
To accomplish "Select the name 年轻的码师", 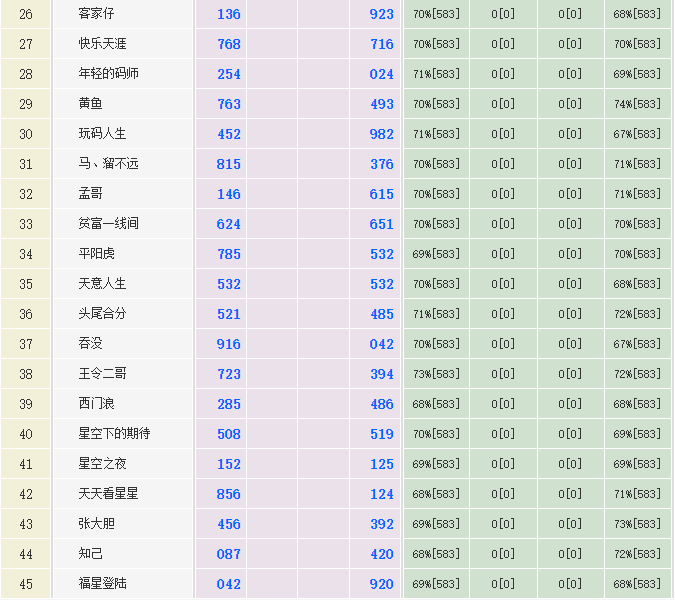I will 108,74.
